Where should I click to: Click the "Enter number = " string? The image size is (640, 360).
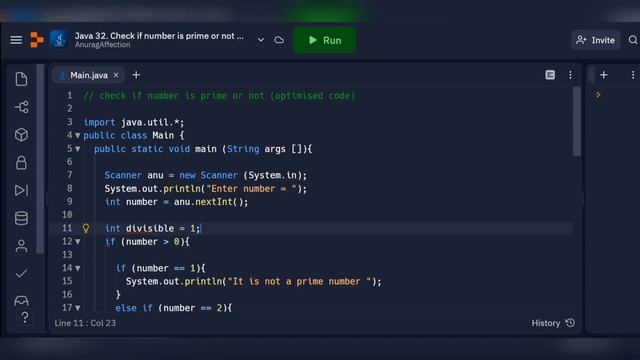pos(251,189)
